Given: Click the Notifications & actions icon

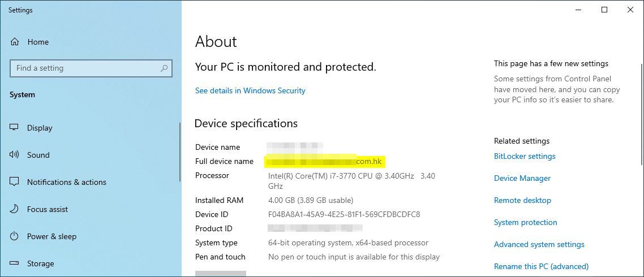Looking at the screenshot, I should pos(15,182).
